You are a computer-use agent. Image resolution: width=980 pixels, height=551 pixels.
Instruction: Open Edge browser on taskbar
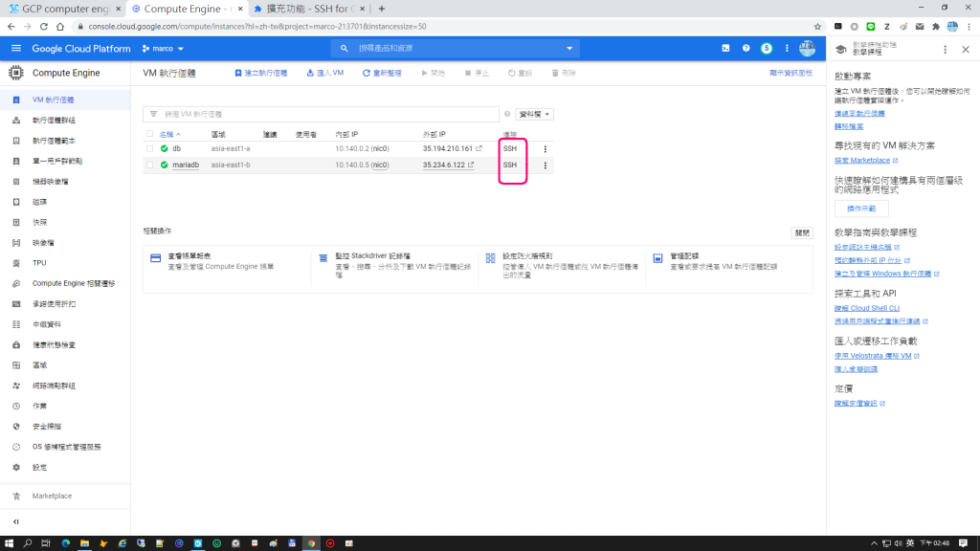coord(66,543)
